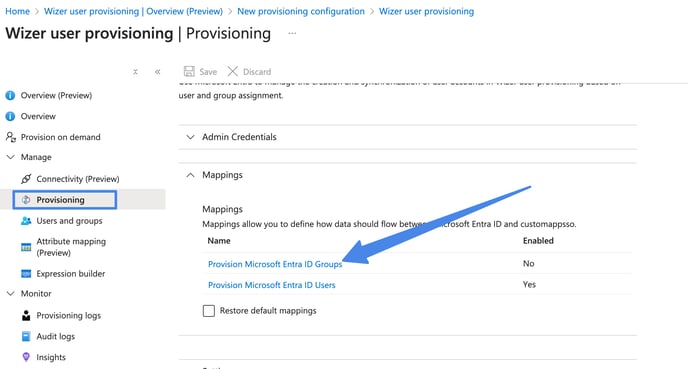
Task: Click the Expression builder icon
Action: tap(26, 274)
